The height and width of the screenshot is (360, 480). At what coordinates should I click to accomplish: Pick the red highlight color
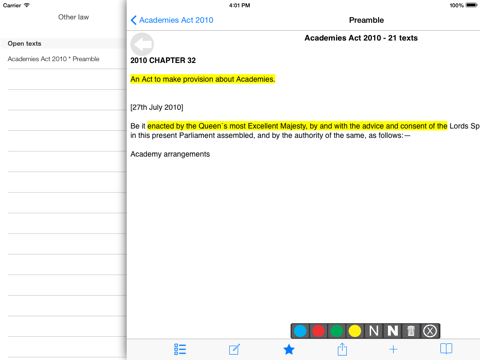point(318,331)
